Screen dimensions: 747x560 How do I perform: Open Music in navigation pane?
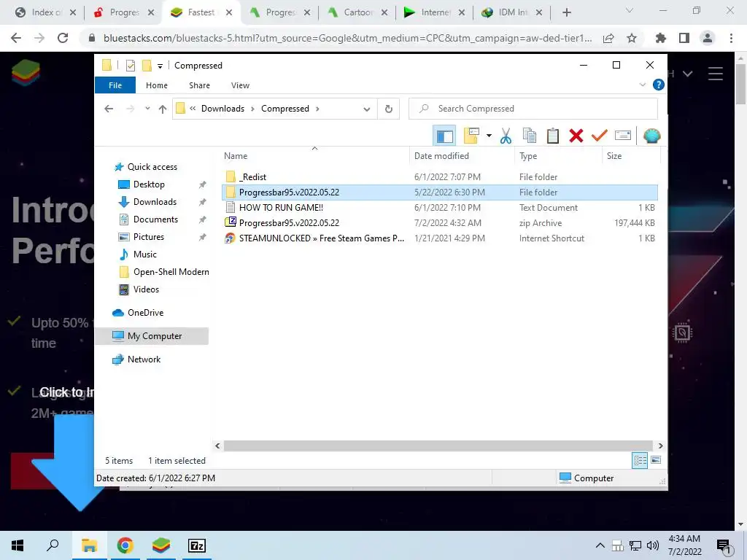click(145, 254)
